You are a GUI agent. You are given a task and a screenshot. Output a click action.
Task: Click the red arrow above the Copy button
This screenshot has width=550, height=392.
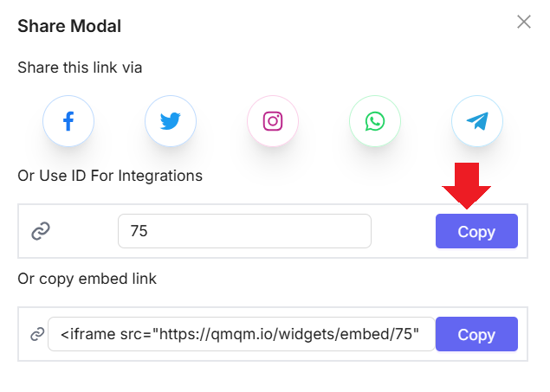click(467, 185)
